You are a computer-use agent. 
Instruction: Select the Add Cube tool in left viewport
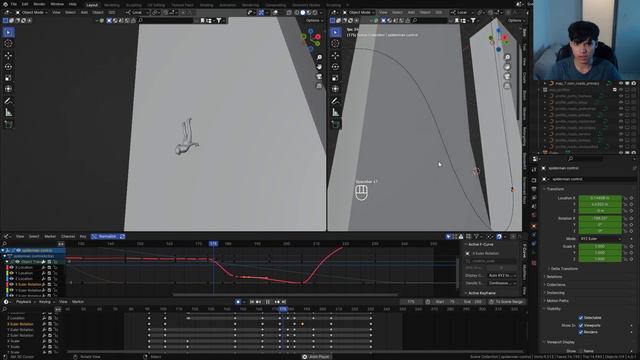(8, 124)
